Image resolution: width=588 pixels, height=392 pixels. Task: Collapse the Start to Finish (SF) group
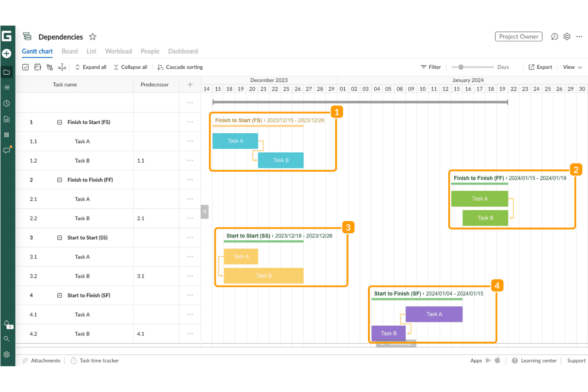60,295
